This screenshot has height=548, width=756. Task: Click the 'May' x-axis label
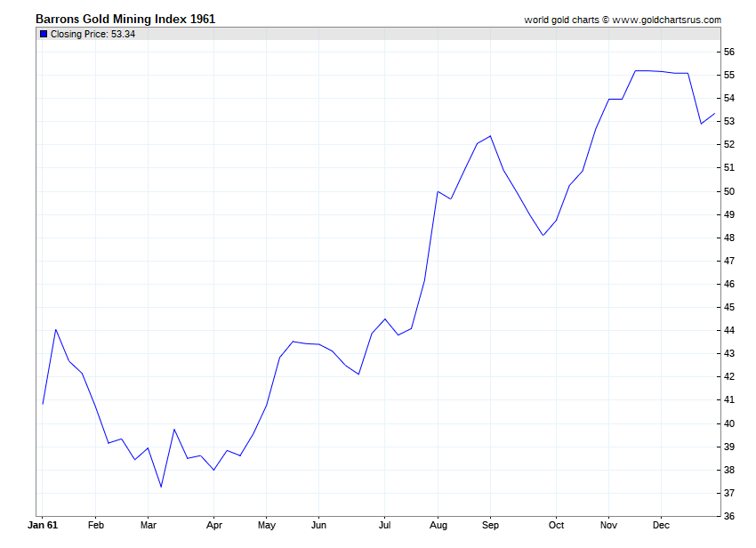point(266,525)
